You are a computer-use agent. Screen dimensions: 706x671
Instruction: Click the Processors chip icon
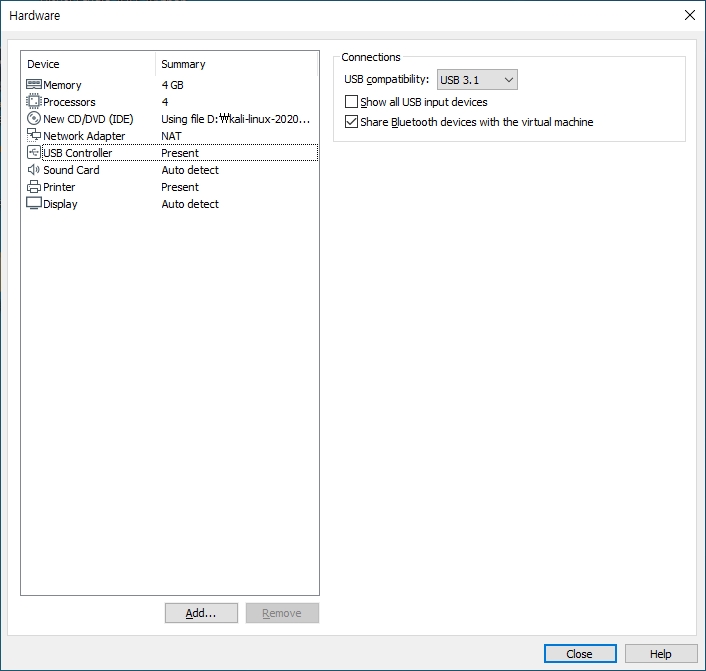click(x=34, y=102)
